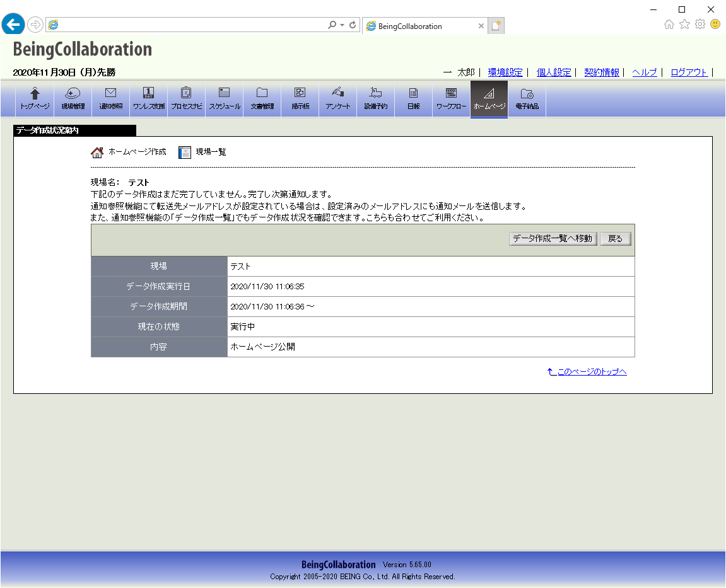Click the 2020/11/30 11:06:36 ～ period cell

click(431, 307)
